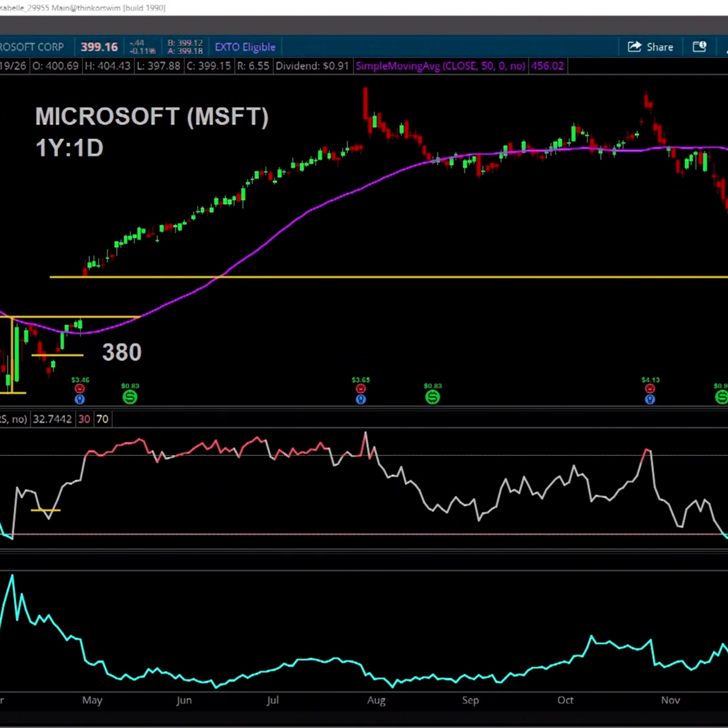The image size is (728, 728).
Task: Click the low value L: 397.88
Action: pyautogui.click(x=158, y=66)
